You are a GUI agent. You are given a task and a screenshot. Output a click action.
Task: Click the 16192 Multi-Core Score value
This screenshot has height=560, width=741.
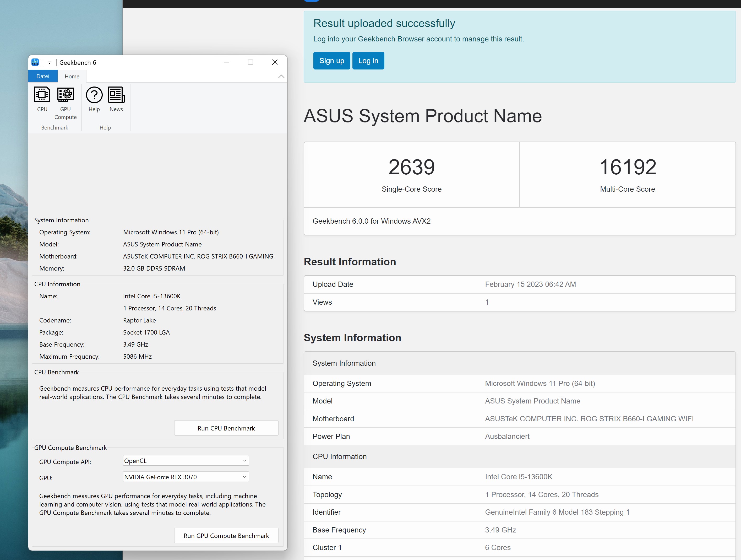tap(627, 167)
